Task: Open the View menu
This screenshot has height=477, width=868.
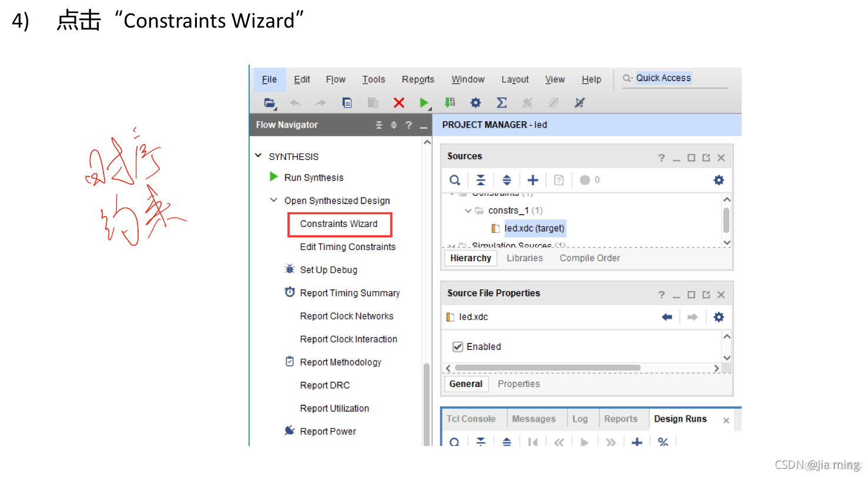Action: click(x=555, y=79)
